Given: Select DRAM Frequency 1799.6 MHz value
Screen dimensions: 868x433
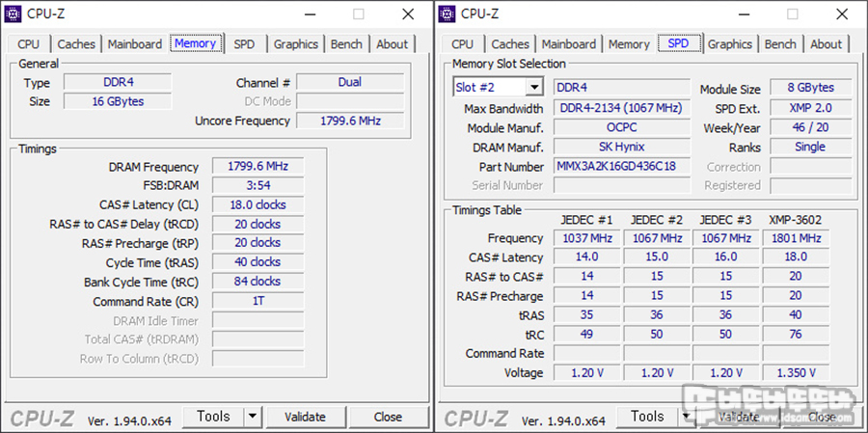Looking at the screenshot, I should [258, 167].
